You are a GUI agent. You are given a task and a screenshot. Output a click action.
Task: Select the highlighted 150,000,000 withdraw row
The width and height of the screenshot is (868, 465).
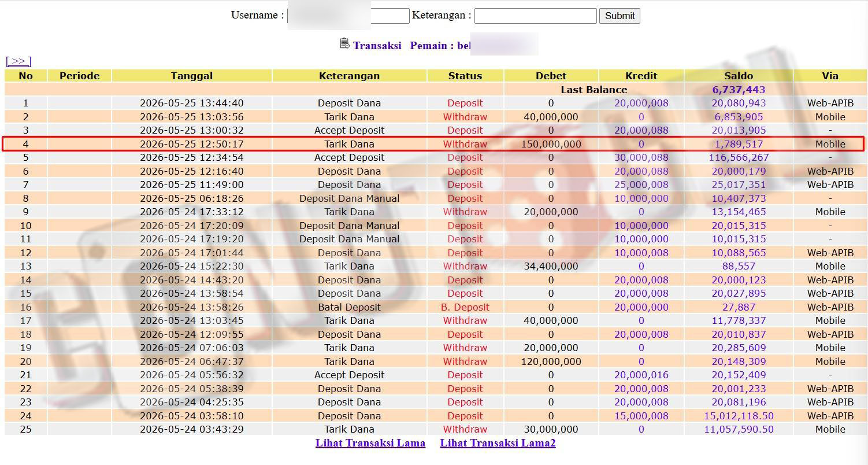pyautogui.click(x=433, y=144)
